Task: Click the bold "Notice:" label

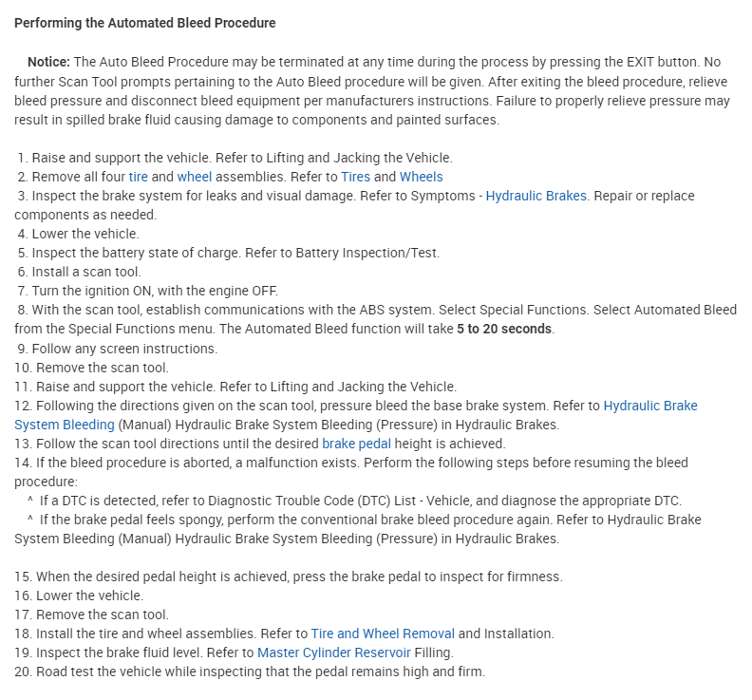Action: (x=48, y=63)
